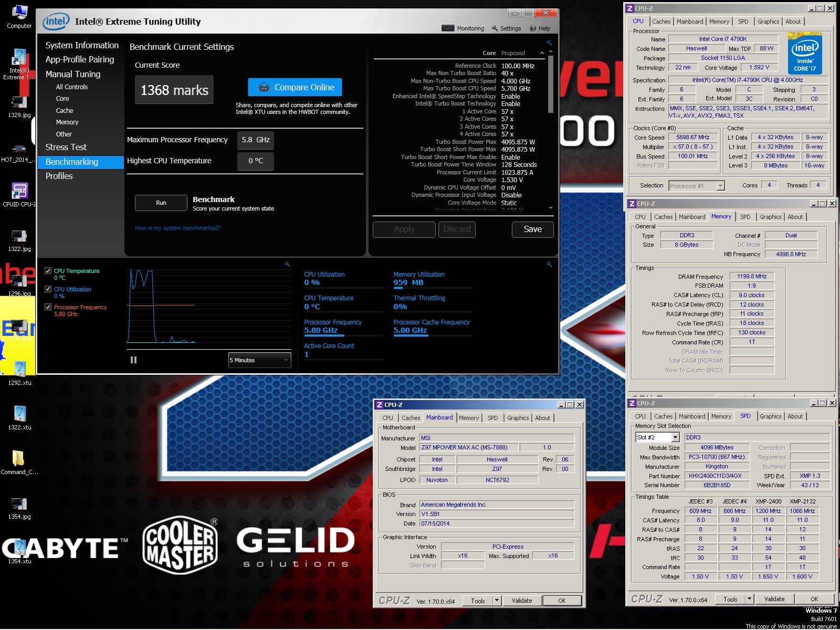The width and height of the screenshot is (840, 630).
Task: Open Intel Extreme Tuning desktop shortcut
Action: point(19,64)
